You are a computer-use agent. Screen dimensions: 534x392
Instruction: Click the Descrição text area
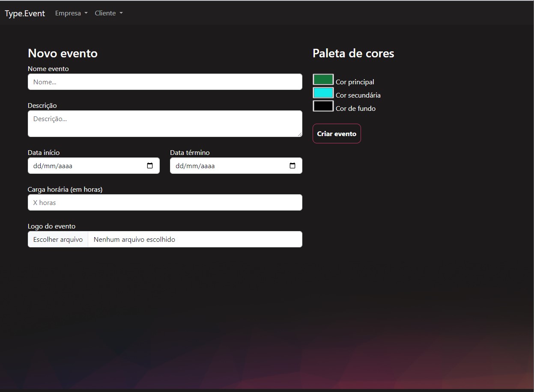pyautogui.click(x=165, y=124)
